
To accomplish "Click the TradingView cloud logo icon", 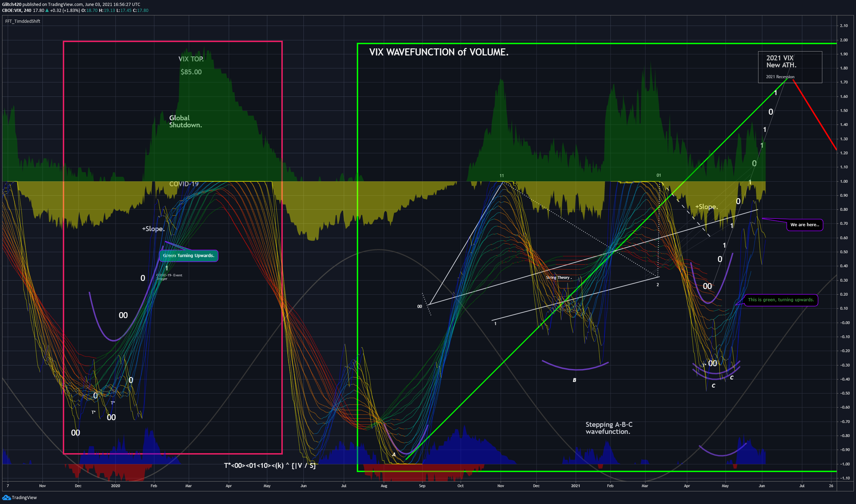I will 6,497.
